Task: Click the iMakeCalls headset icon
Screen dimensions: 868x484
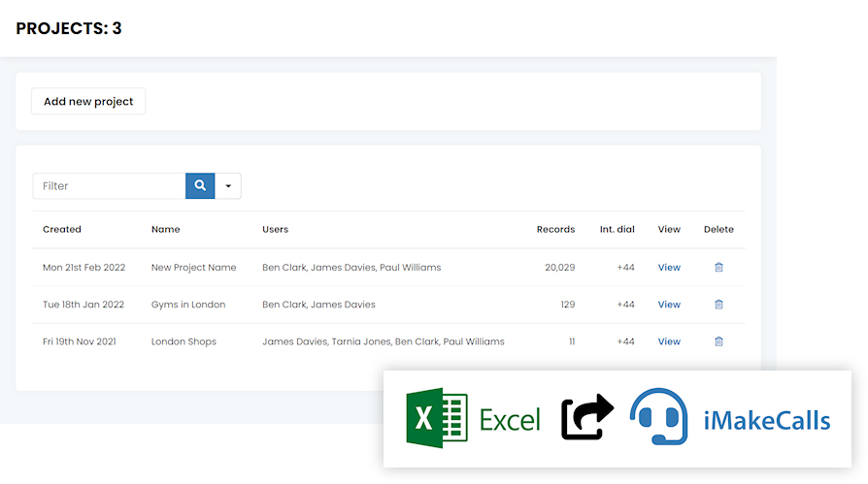Action: 658,417
